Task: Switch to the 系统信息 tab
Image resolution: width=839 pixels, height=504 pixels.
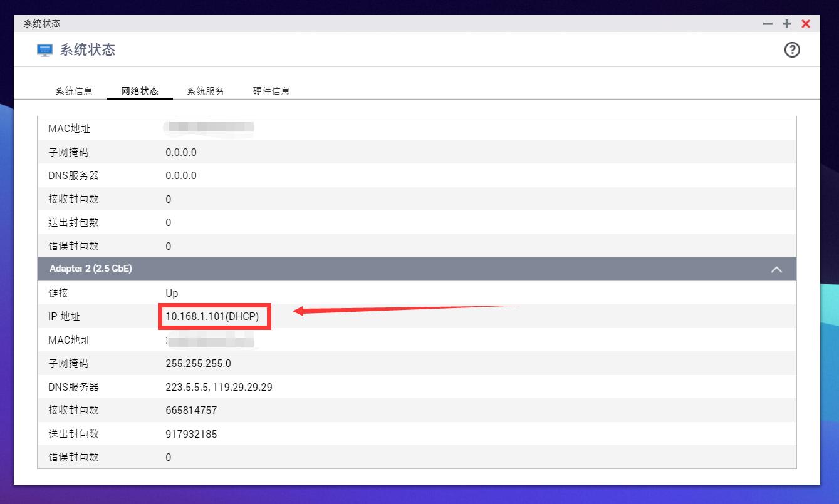Action: pos(74,90)
